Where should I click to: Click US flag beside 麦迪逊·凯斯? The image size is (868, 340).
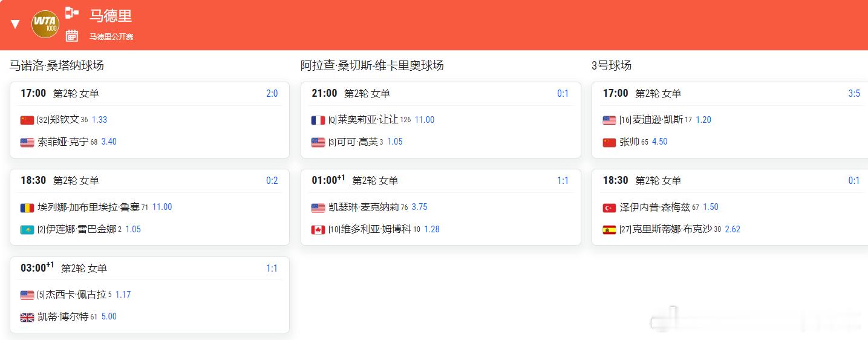610,120
